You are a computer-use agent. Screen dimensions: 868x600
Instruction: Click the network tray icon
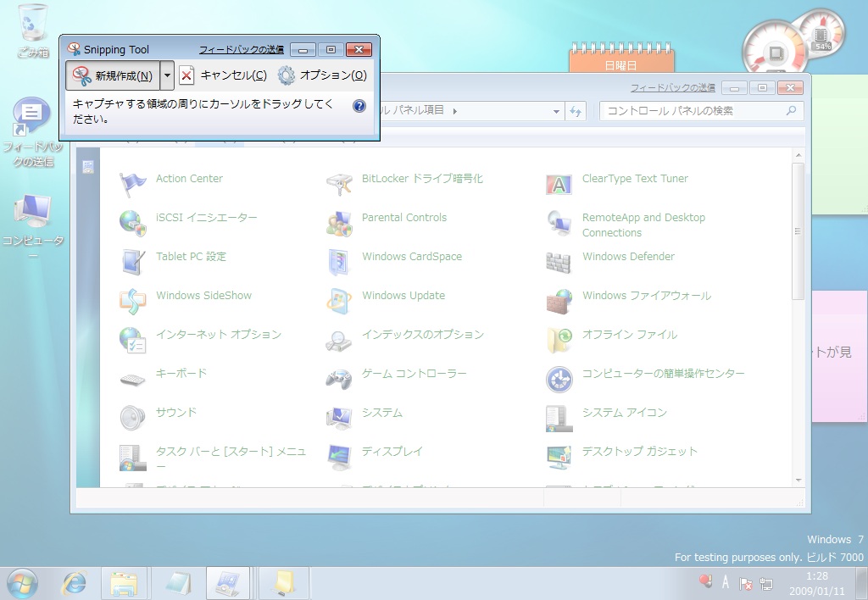766,583
